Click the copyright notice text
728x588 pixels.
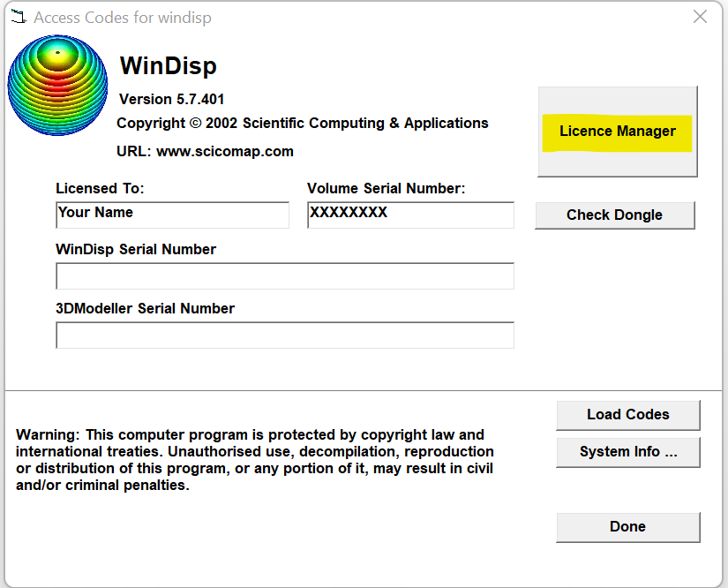tap(302, 123)
